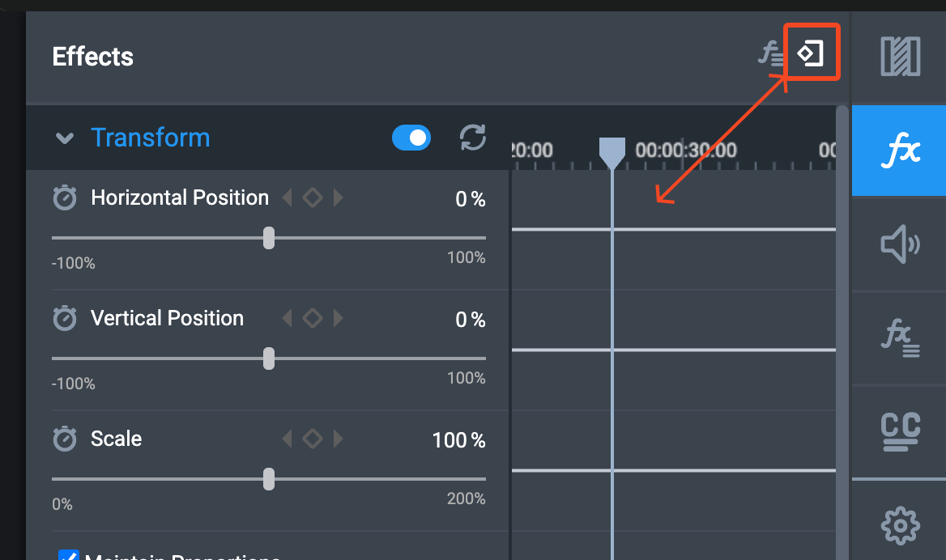Select the fx effects sidebar tab
946x560 pixels.
pos(900,150)
